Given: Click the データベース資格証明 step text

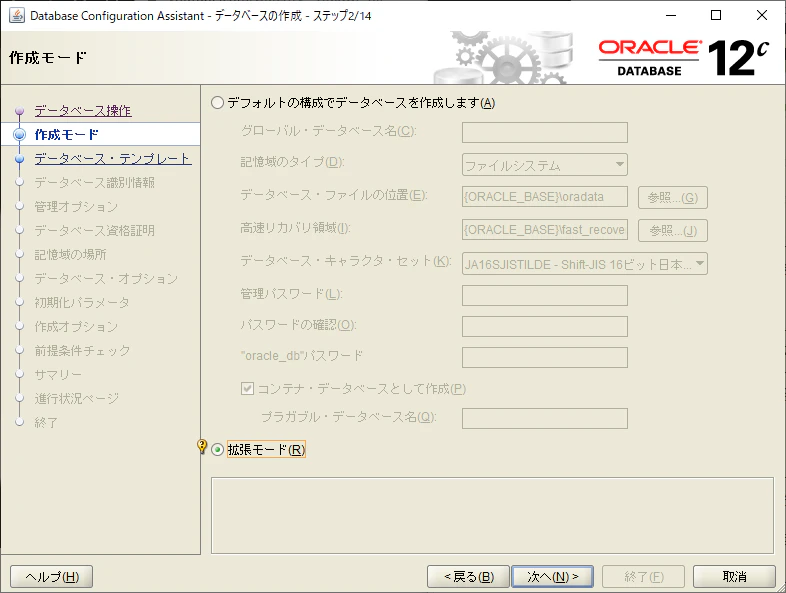Looking at the screenshot, I should [94, 231].
